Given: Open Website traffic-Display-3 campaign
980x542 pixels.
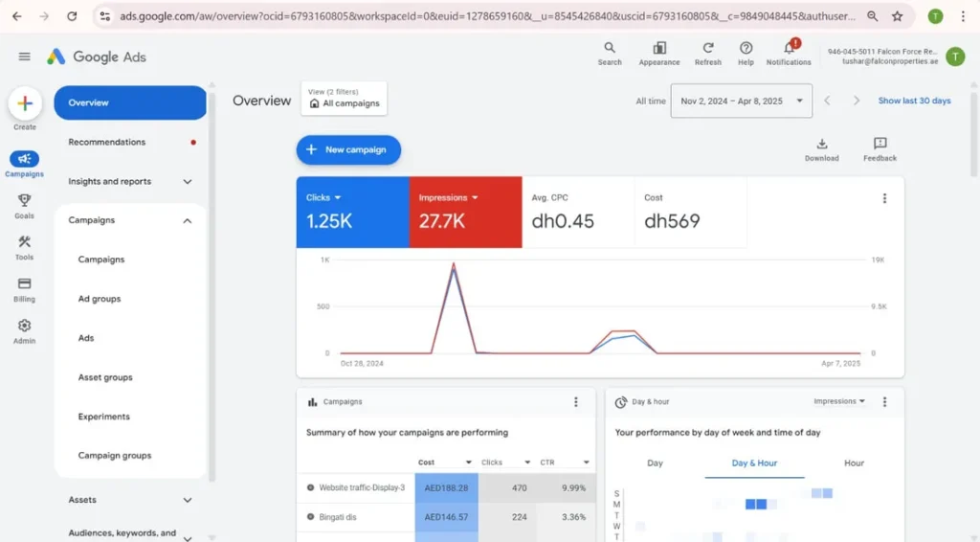Looking at the screenshot, I should coord(362,487).
